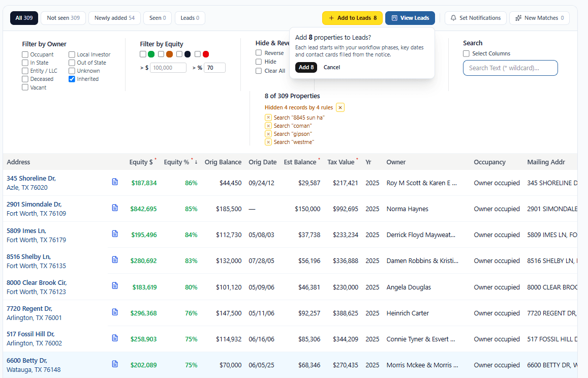This screenshot has width=588, height=378.
Task: Focus the equity percent field
Action: click(214, 68)
